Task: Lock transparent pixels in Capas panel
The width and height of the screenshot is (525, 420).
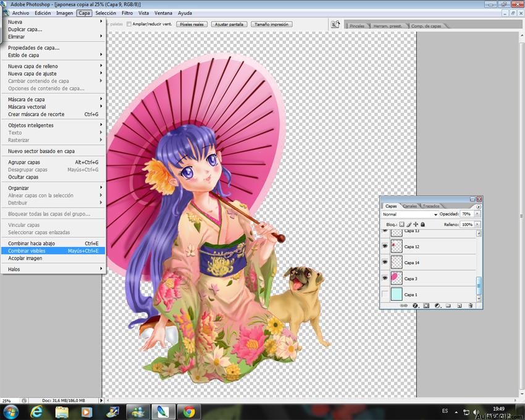Action: [x=402, y=224]
